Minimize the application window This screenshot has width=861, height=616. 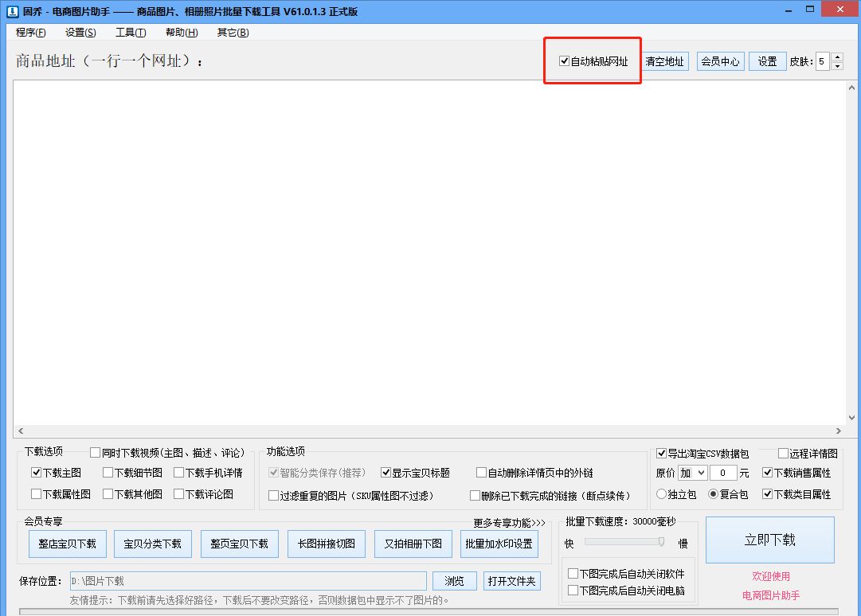789,10
